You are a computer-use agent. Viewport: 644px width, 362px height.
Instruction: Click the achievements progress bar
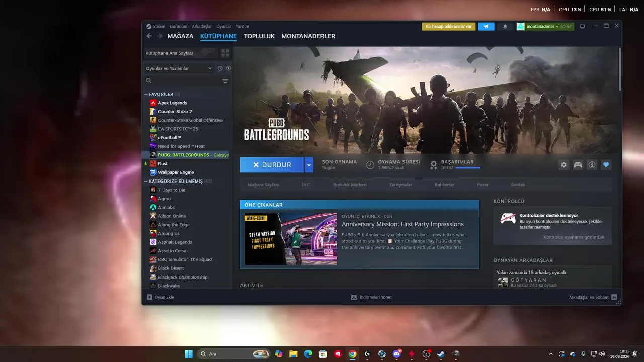pos(468,168)
